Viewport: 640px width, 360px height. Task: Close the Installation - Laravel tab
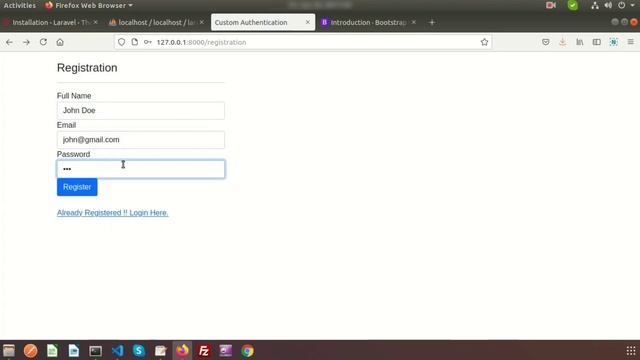pyautogui.click(x=96, y=22)
